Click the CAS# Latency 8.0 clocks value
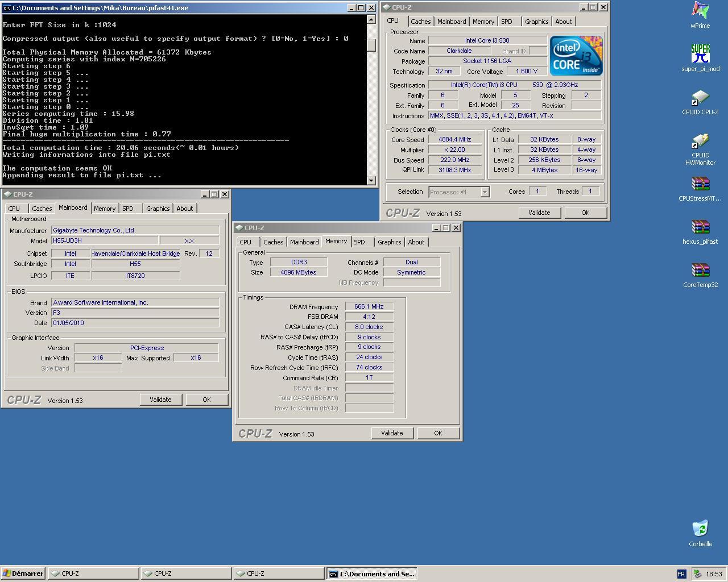The width and height of the screenshot is (728, 582). coord(369,327)
